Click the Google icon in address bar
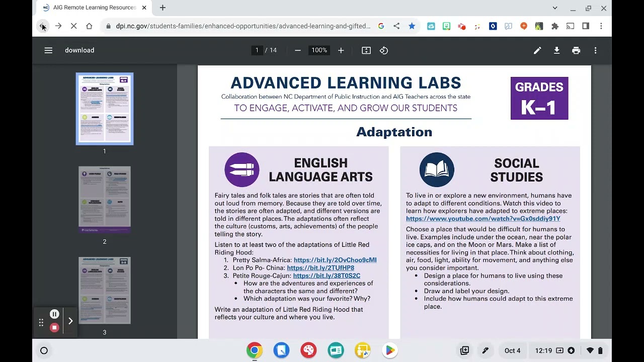644x362 pixels. [381, 26]
